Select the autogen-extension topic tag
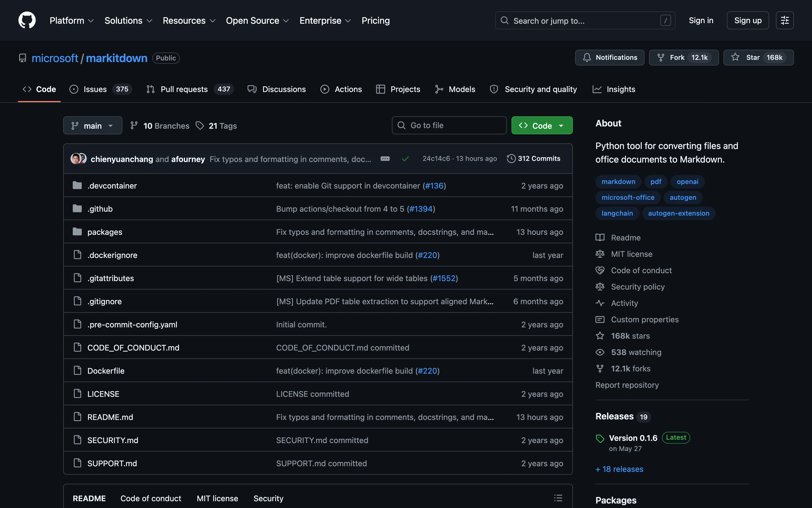The height and width of the screenshot is (508, 812). point(678,213)
